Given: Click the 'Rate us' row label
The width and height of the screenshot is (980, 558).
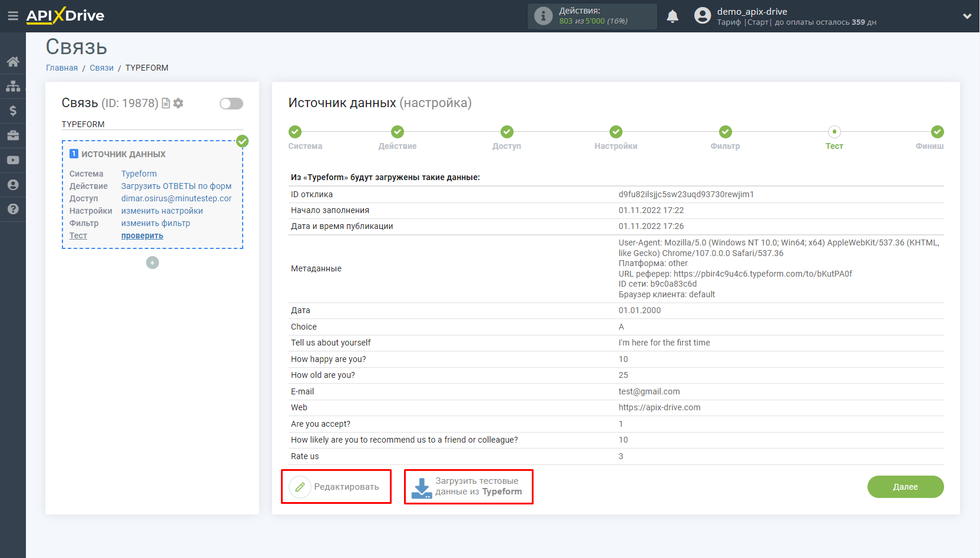Looking at the screenshot, I should (305, 456).
